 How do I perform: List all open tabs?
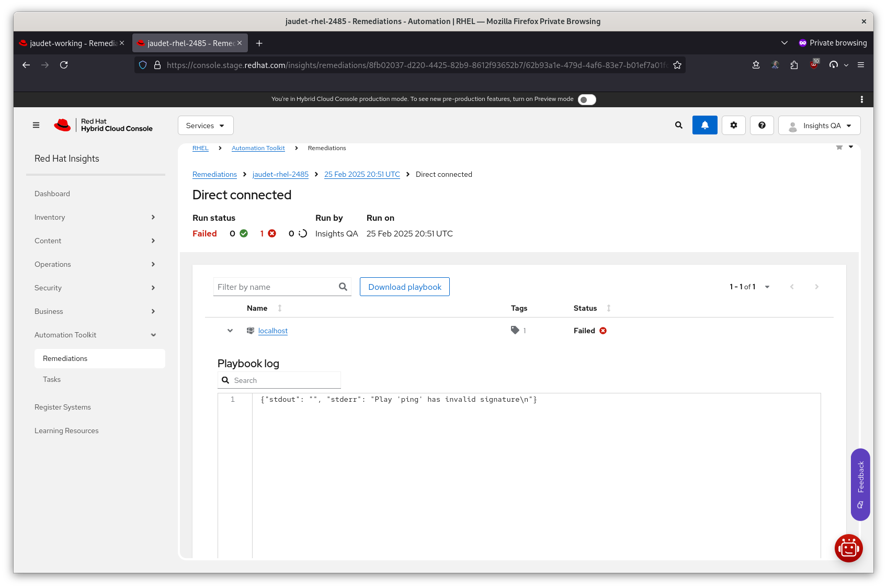784,43
